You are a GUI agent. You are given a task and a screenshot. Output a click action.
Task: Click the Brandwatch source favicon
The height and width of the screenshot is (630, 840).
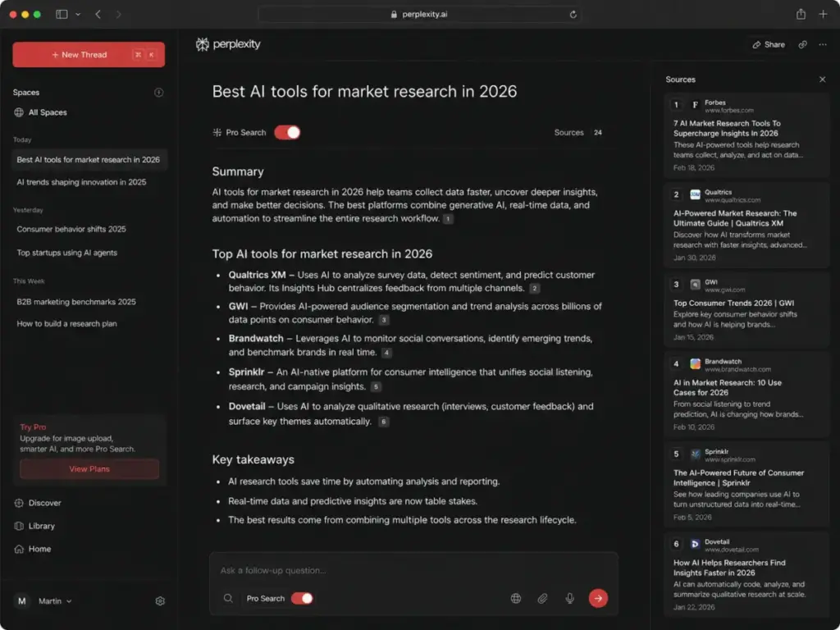(x=695, y=364)
